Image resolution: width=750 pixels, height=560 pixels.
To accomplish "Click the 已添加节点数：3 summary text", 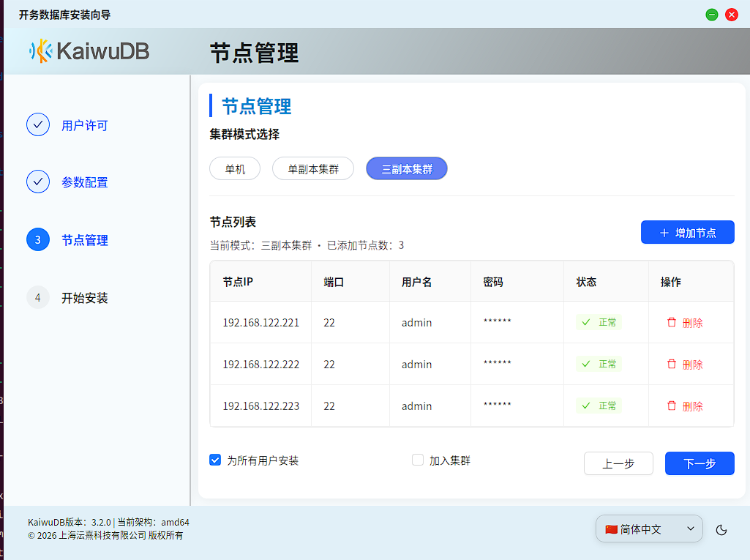I will click(x=365, y=245).
